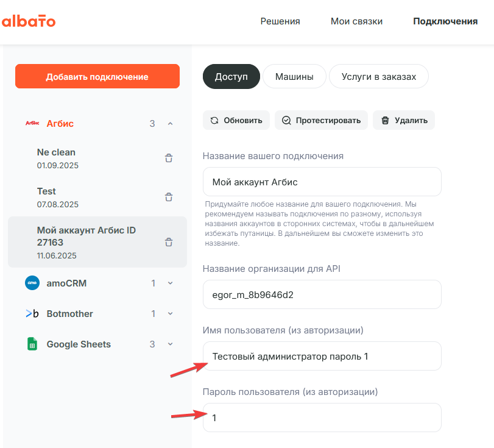Click the Протестировать button
494x448 pixels.
click(322, 120)
